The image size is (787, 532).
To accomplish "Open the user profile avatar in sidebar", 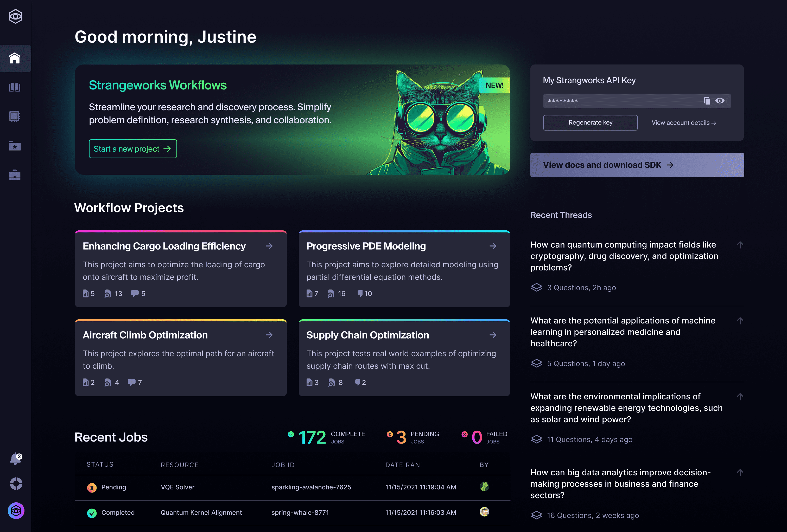I will [x=16, y=510].
